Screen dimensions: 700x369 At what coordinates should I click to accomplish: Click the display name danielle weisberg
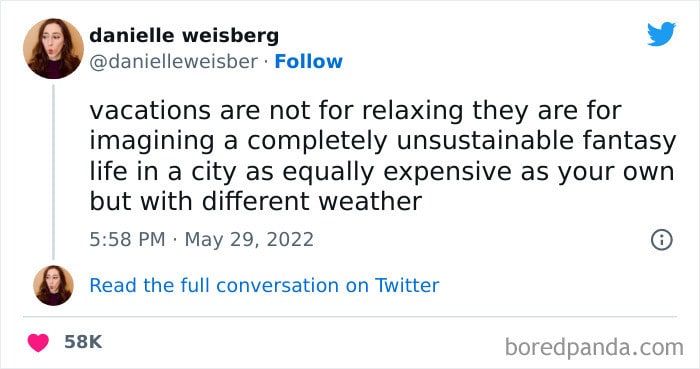pyautogui.click(x=184, y=36)
